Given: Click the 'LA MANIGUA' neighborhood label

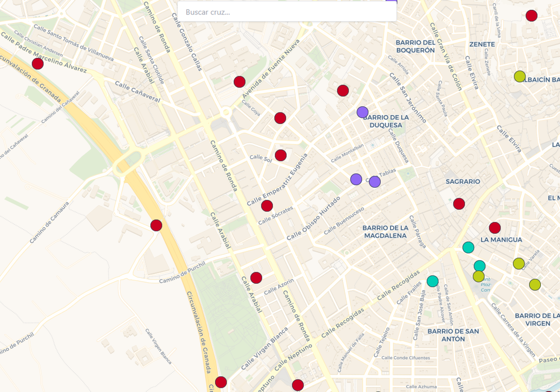Looking at the screenshot, I should (501, 240).
